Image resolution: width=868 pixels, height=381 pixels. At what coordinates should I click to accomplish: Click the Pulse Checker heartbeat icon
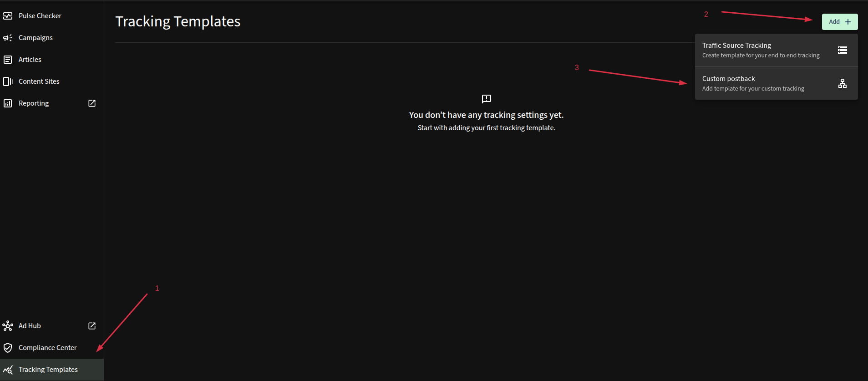[x=8, y=16]
